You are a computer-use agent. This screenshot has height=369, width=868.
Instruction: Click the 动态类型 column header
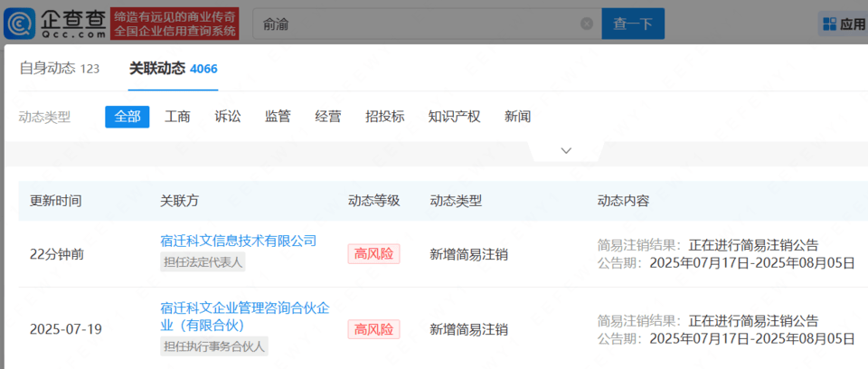pyautogui.click(x=456, y=201)
